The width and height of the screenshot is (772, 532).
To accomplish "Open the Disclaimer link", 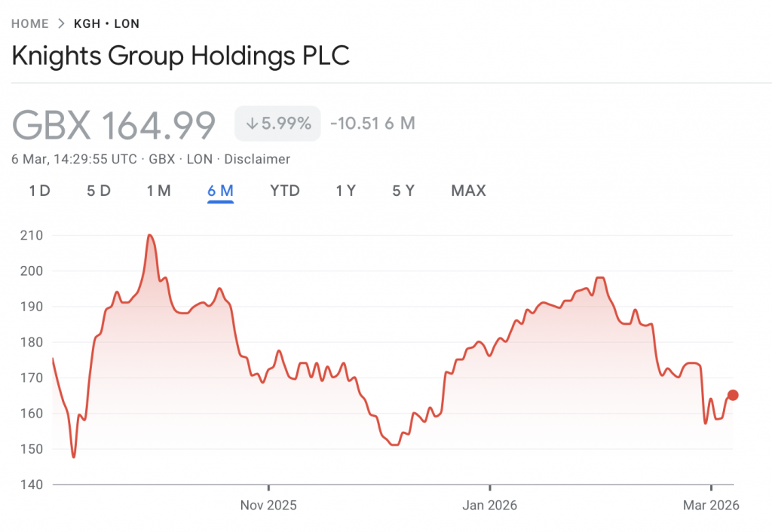I will pos(258,159).
